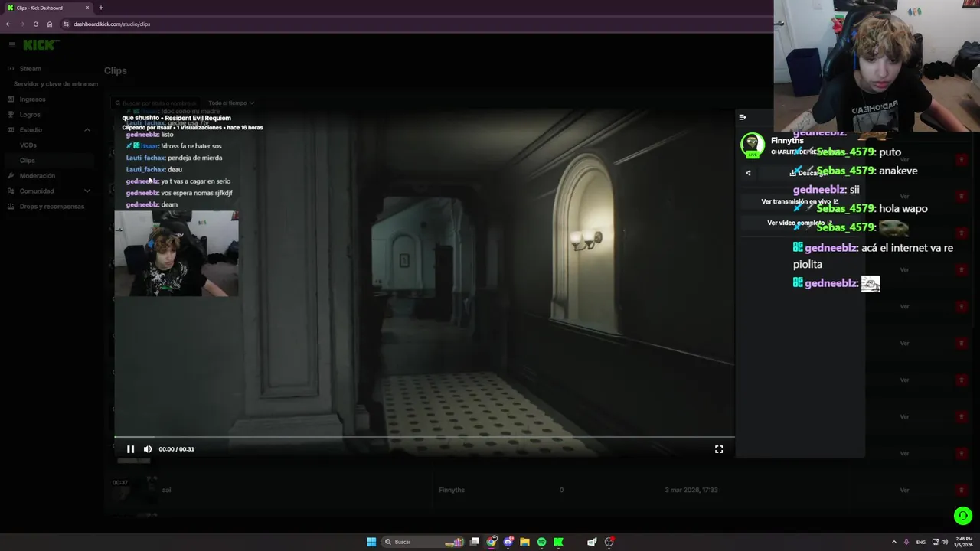
Task: Reload the dashboard page
Action: tap(36, 24)
